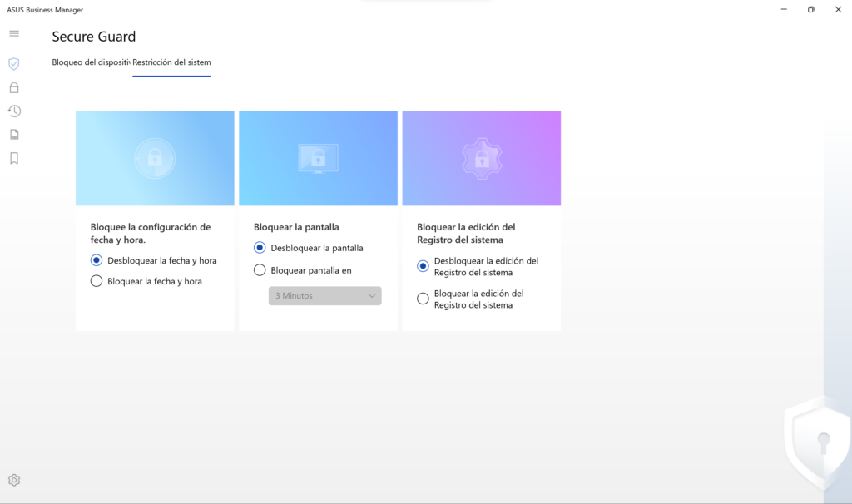Enable "Bloquear la edición del Registro" option

coord(423,299)
